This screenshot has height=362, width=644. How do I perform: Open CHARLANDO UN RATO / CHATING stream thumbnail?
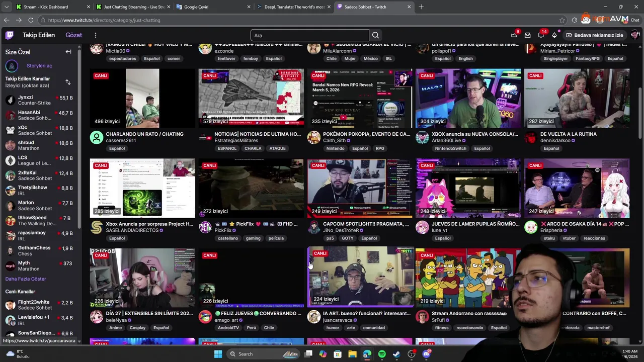pos(142,99)
